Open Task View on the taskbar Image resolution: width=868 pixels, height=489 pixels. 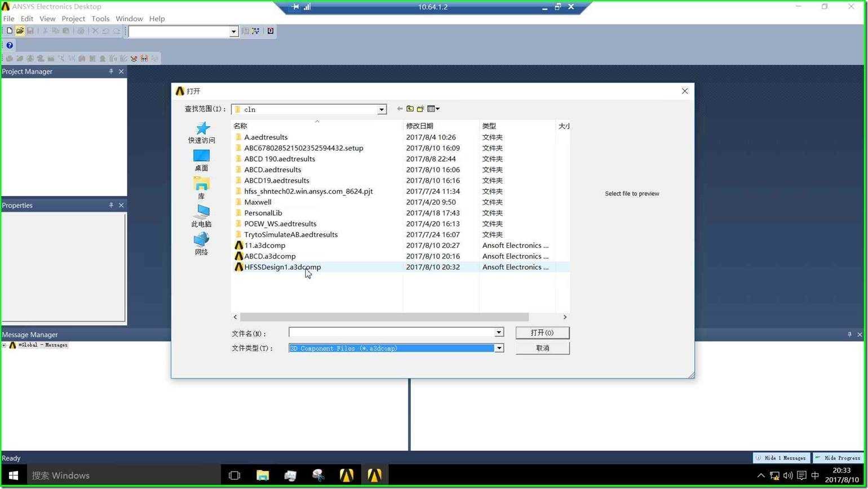click(x=234, y=475)
